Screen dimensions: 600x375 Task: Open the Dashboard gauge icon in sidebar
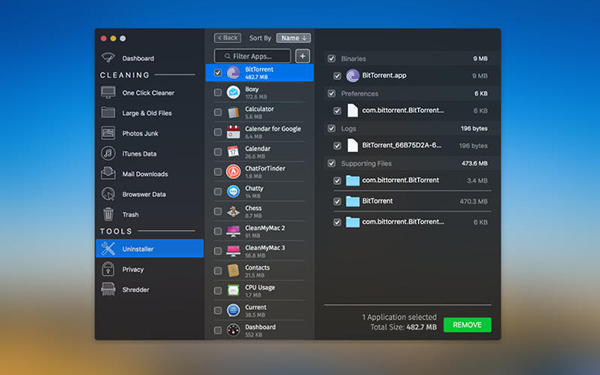pyautogui.click(x=108, y=58)
